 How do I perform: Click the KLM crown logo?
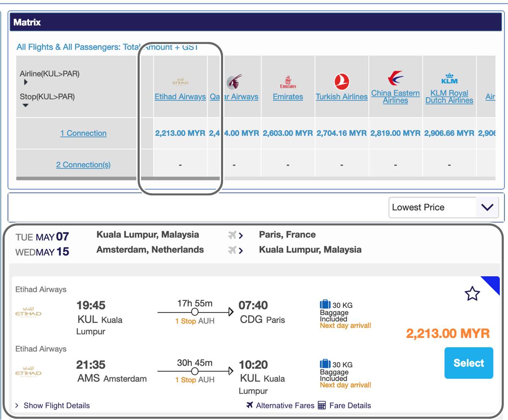tap(449, 79)
